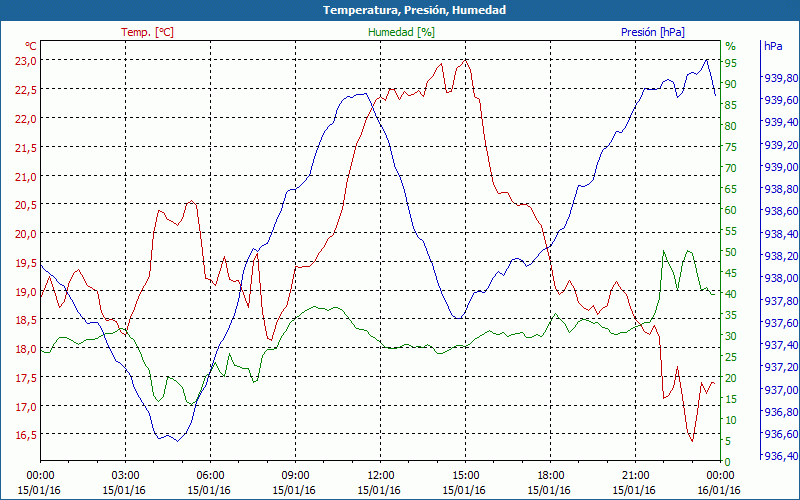
Task: Click the 937,20 pressure axis tick
Action: 781,367
